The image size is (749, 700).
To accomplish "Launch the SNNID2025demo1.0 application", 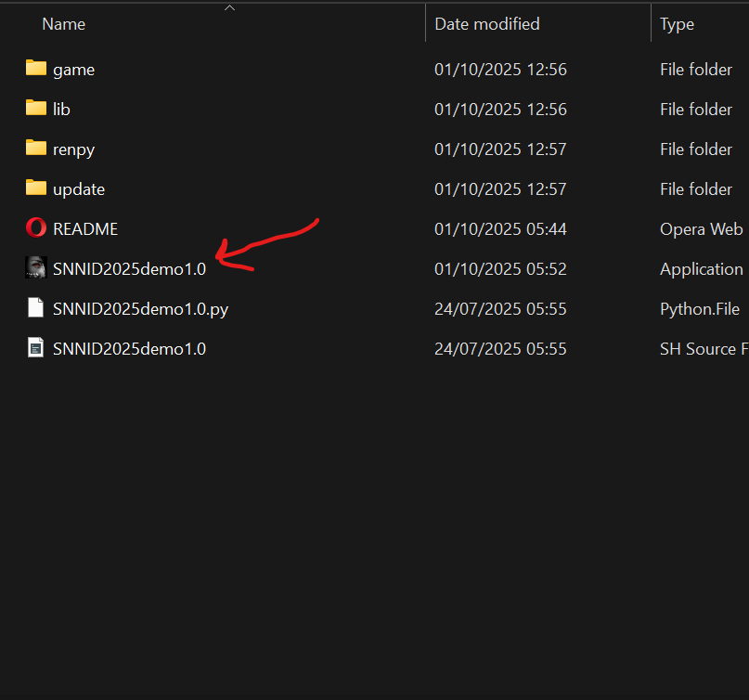I will pos(129,268).
